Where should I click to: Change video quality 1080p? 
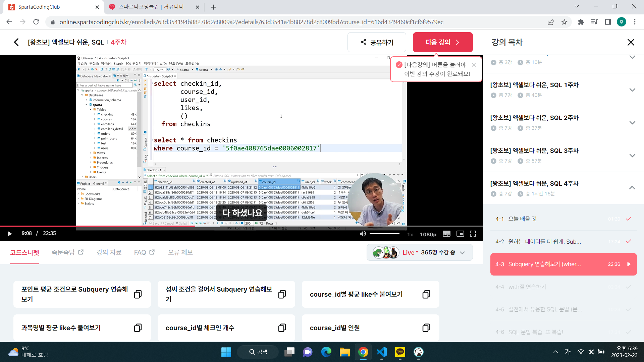(428, 234)
